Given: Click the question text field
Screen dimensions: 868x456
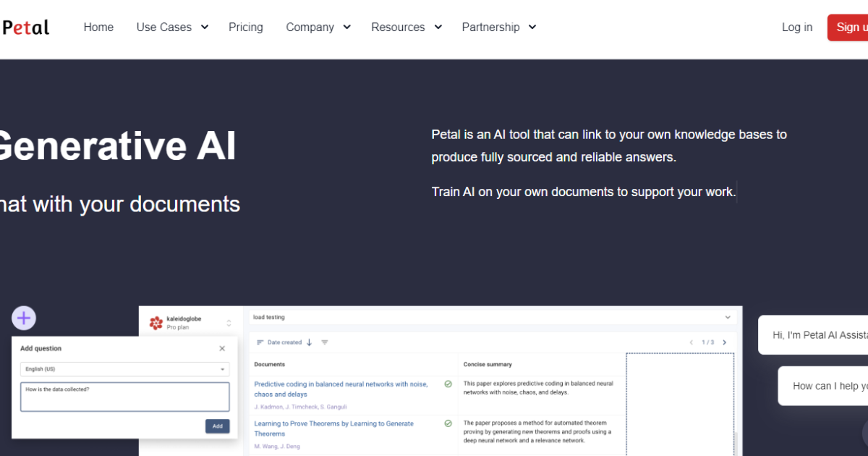Looking at the screenshot, I should pos(124,397).
